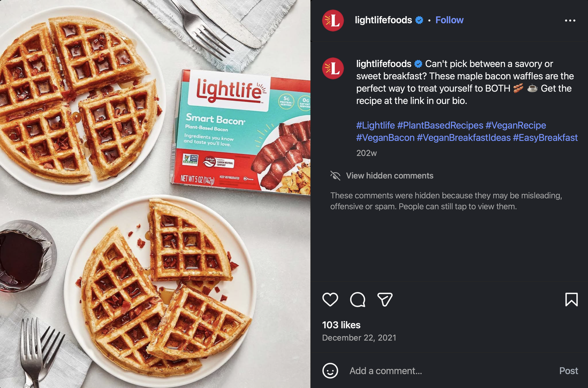
Task: Save the post with the bookmark icon
Action: pos(571,299)
